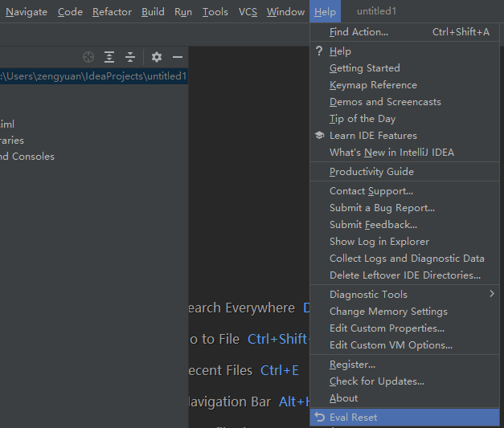The height and width of the screenshot is (428, 504).
Task: Click Check for Updates entry
Action: click(376, 381)
